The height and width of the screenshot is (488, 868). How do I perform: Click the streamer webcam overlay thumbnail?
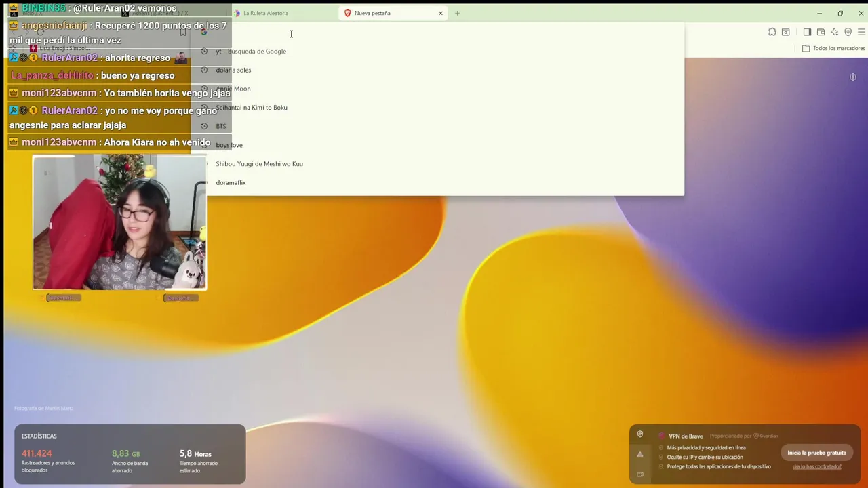120,222
